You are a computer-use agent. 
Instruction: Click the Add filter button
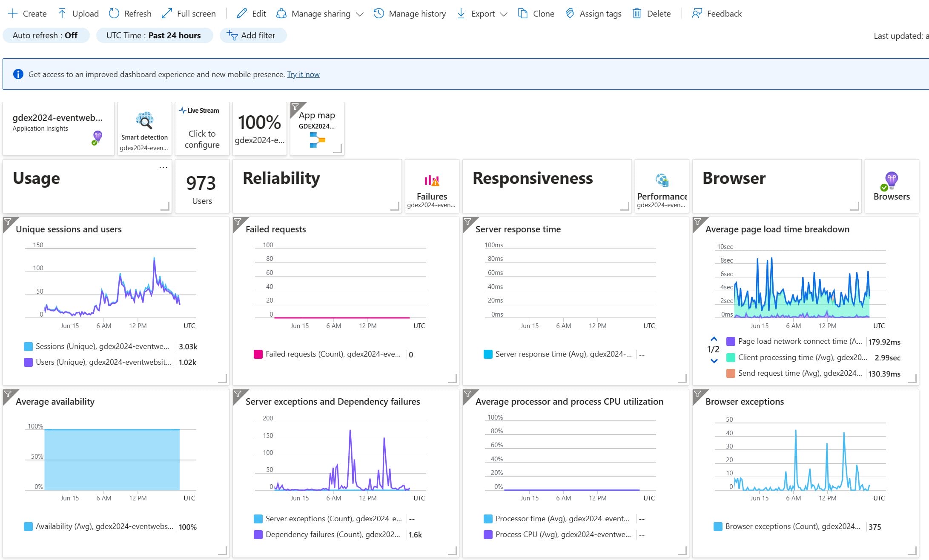tap(253, 35)
